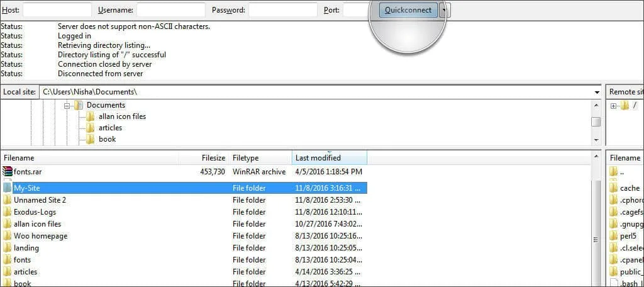Select the remote perl5 folder icon
Screen dimensions: 644x287
coord(613,235)
